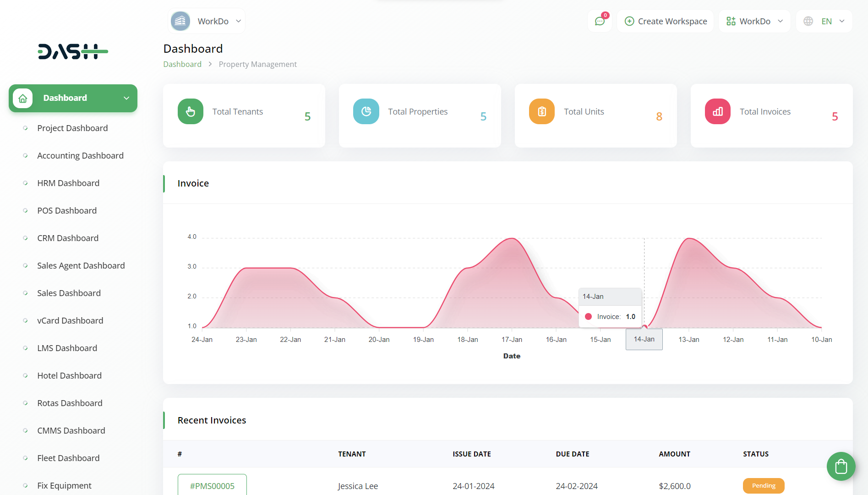This screenshot has width=868, height=495.
Task: Click the home icon in sidebar
Action: tap(23, 98)
